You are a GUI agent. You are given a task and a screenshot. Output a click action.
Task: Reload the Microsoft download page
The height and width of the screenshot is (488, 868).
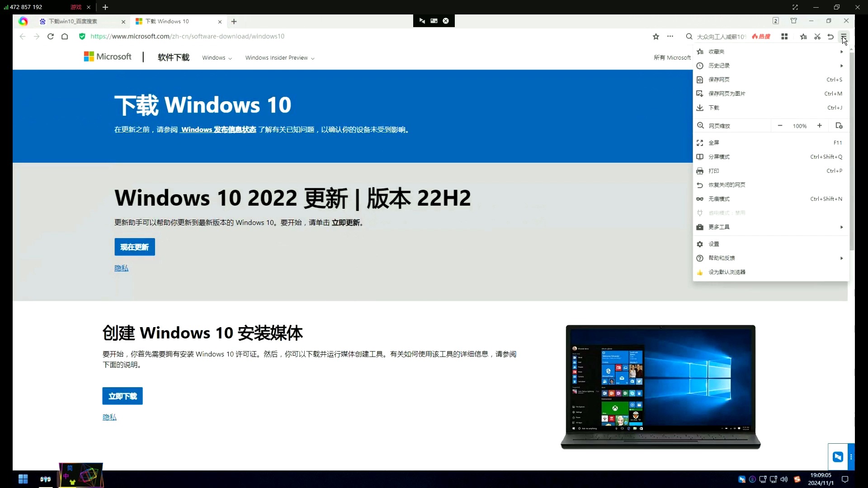(x=51, y=37)
